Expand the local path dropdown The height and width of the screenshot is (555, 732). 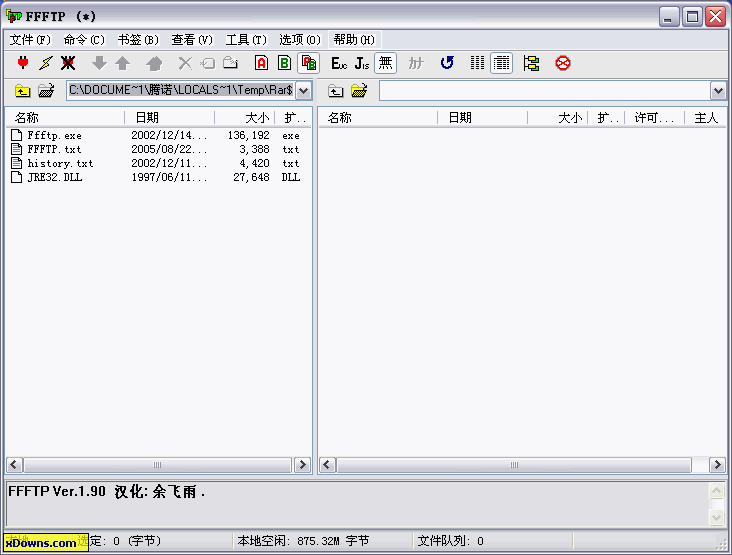click(x=303, y=91)
